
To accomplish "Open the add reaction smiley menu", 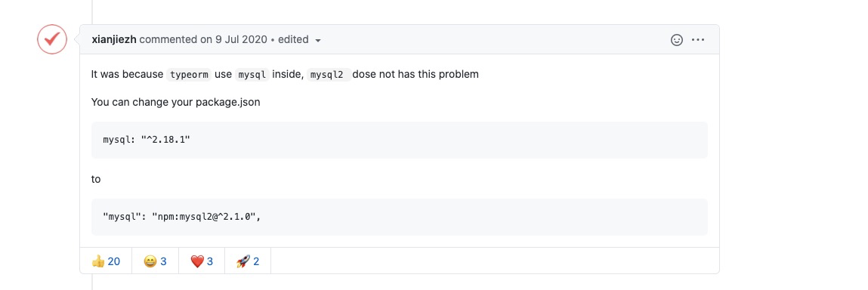I will click(676, 40).
